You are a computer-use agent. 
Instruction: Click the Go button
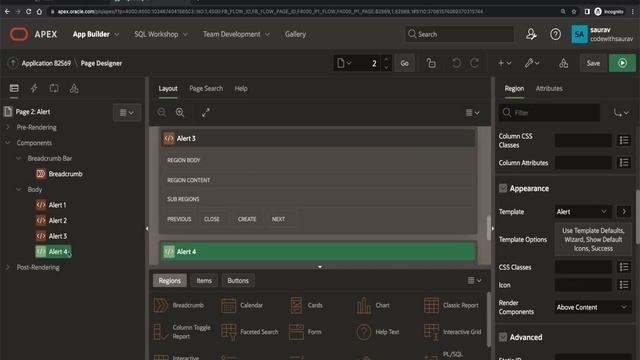pyautogui.click(x=404, y=63)
